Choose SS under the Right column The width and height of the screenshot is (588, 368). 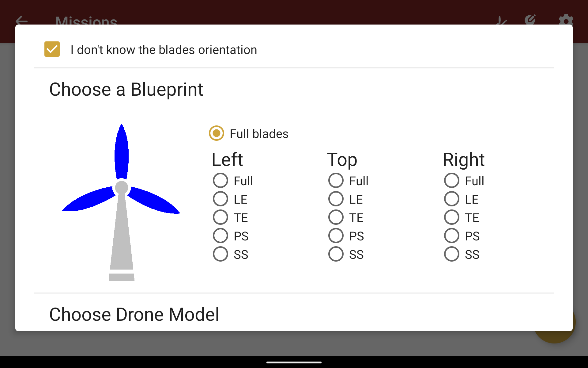[x=451, y=254]
